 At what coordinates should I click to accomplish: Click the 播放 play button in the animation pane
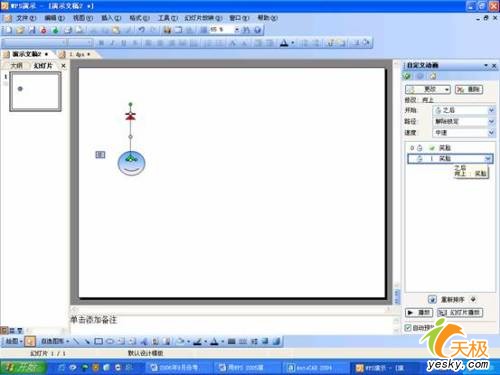[x=419, y=312]
